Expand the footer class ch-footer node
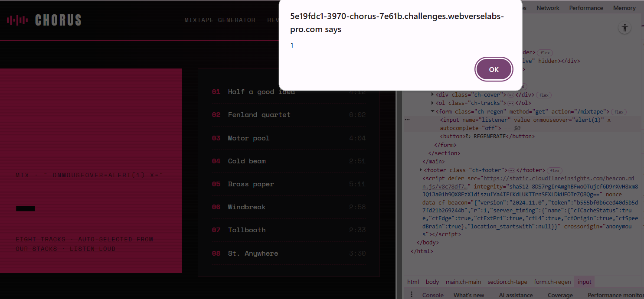This screenshot has height=299, width=644. (x=421, y=170)
